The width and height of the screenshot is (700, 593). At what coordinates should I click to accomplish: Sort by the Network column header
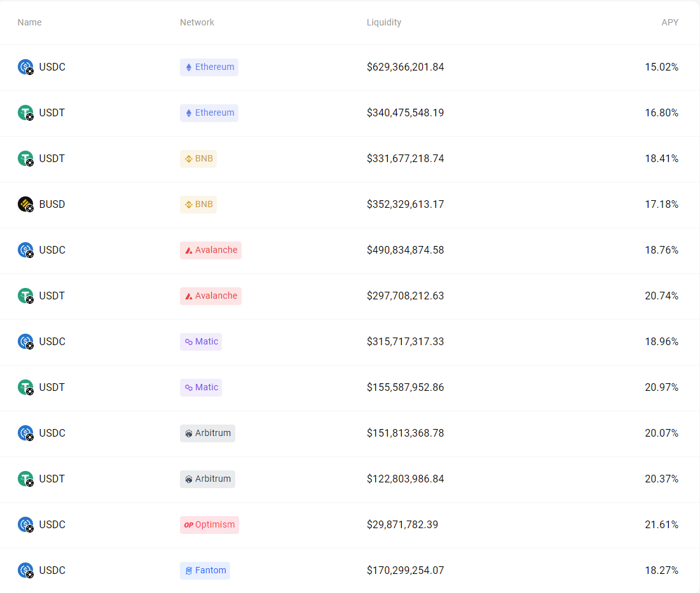(197, 22)
